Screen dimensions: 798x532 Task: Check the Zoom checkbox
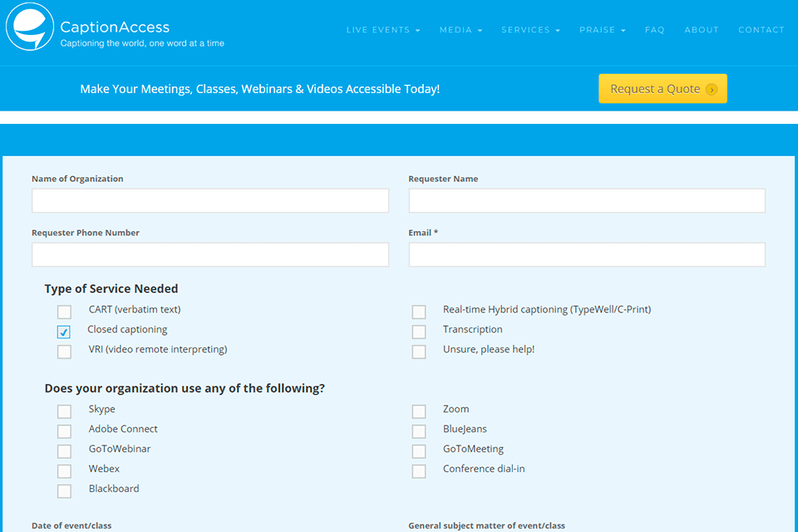[419, 411]
